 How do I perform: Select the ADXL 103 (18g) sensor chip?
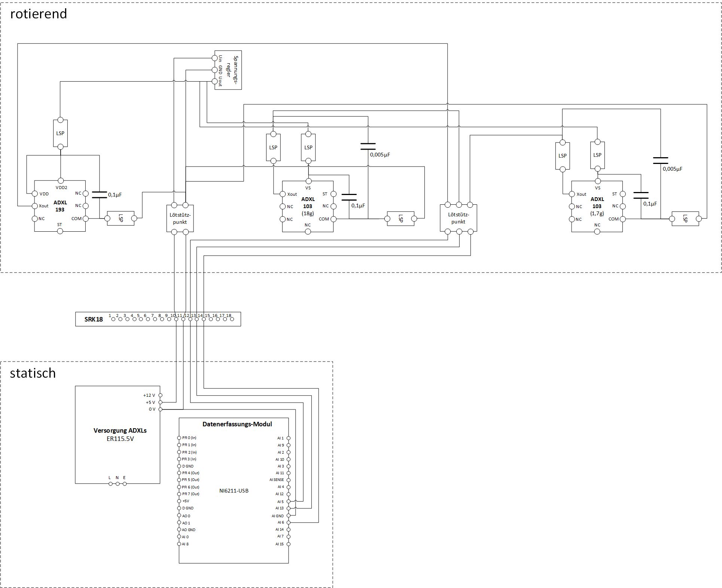coord(308,206)
